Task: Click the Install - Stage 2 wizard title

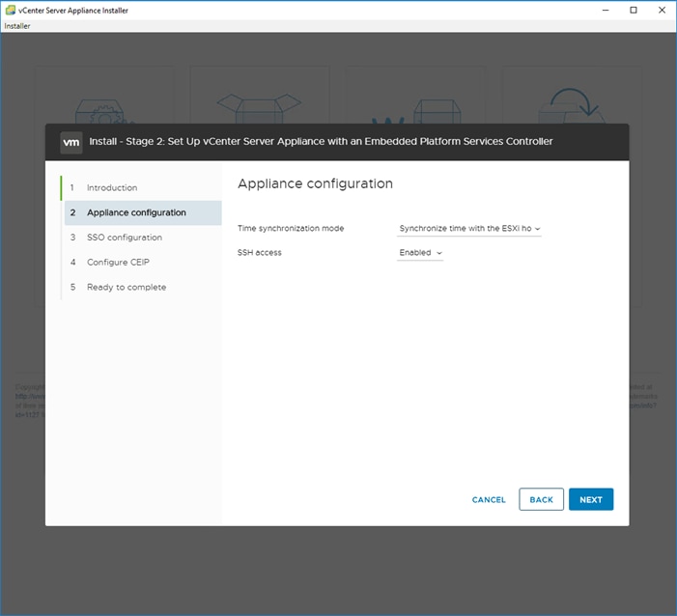Action: (x=321, y=142)
